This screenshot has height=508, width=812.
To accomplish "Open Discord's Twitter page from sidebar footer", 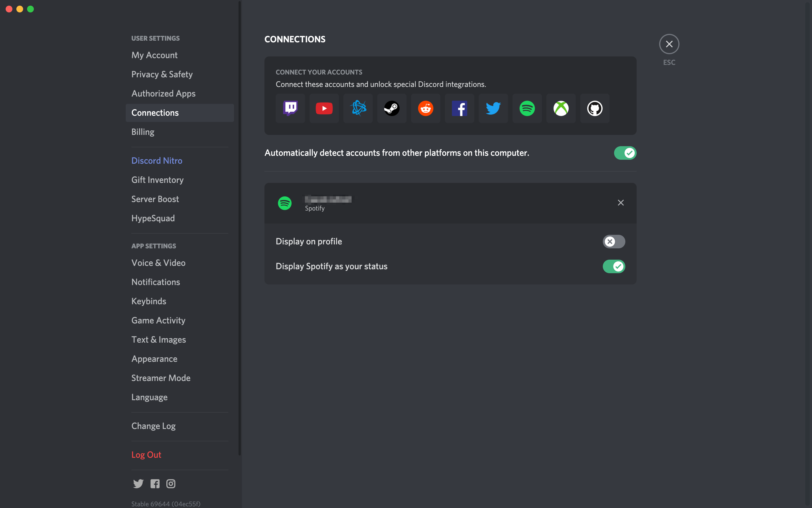I will pyautogui.click(x=138, y=483).
